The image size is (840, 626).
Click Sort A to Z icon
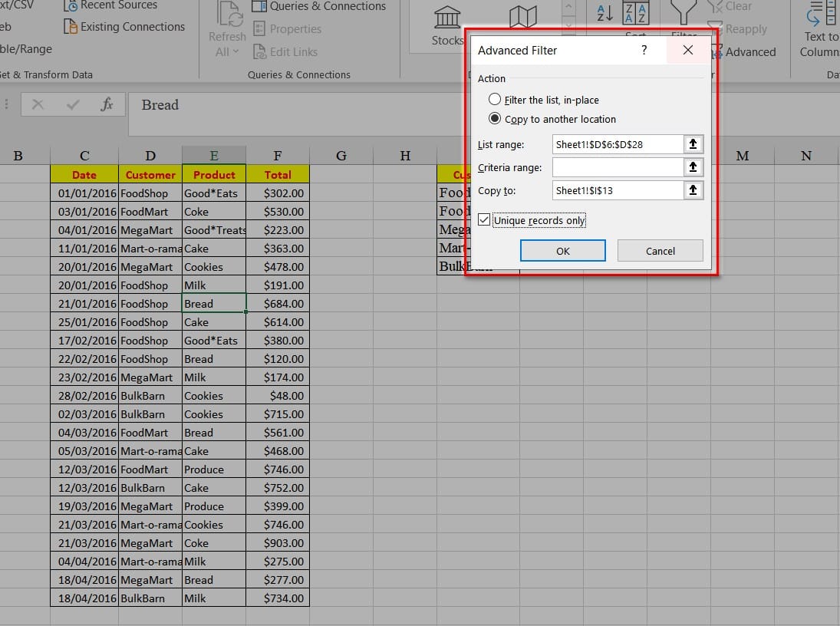coord(605,12)
